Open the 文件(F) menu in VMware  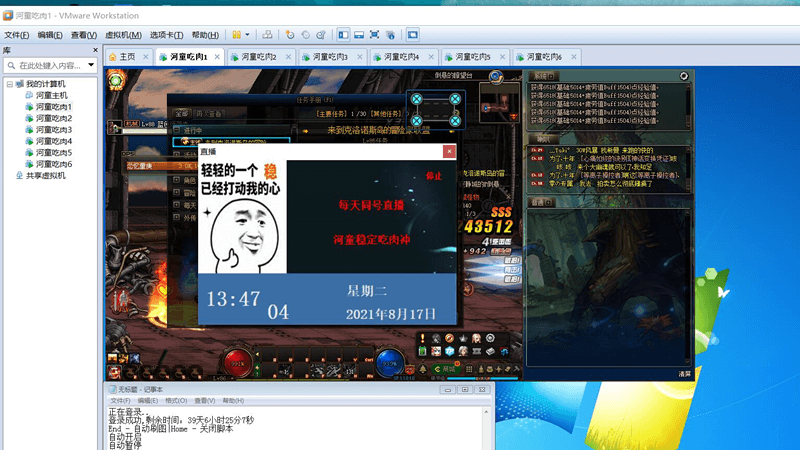(16, 35)
